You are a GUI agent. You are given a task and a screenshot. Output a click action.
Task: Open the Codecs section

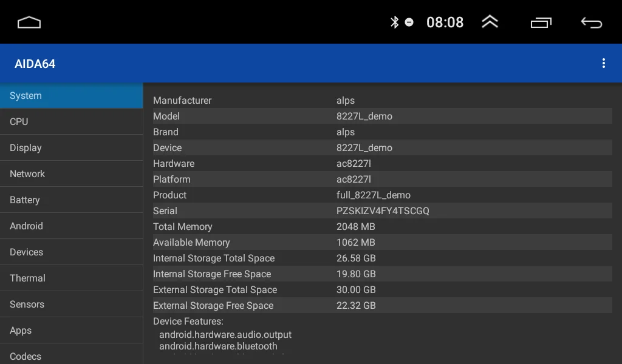point(71,356)
